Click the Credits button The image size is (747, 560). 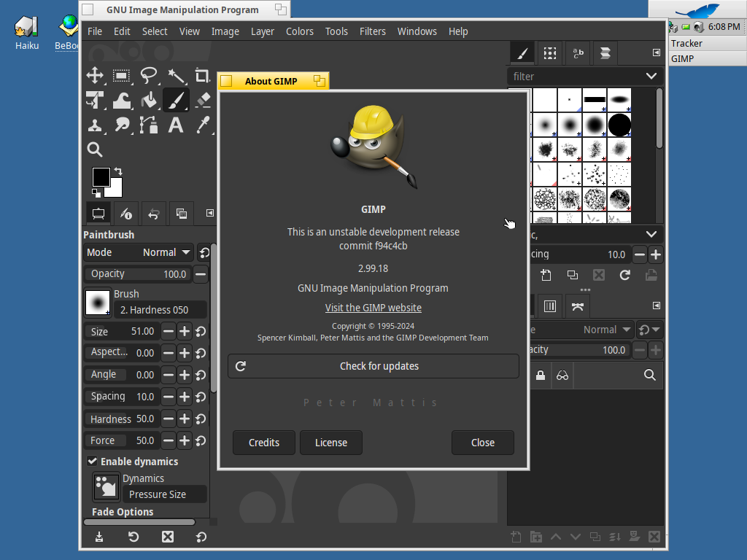coord(264,443)
